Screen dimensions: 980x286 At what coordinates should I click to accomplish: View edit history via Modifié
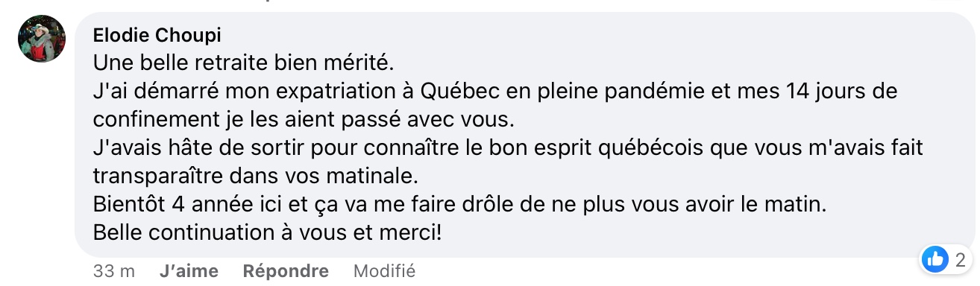[x=383, y=271]
